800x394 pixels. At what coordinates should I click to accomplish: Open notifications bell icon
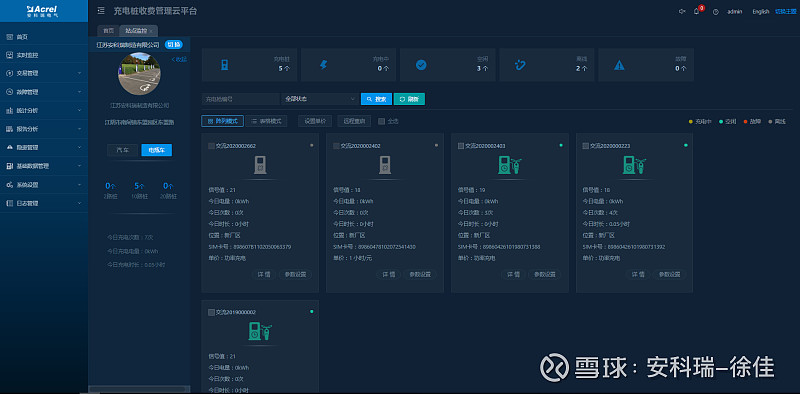pyautogui.click(x=696, y=11)
